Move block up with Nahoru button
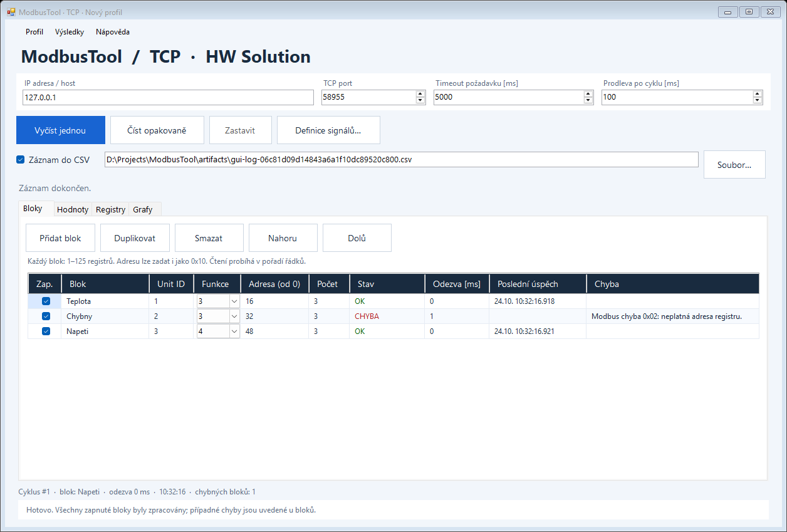 [283, 238]
